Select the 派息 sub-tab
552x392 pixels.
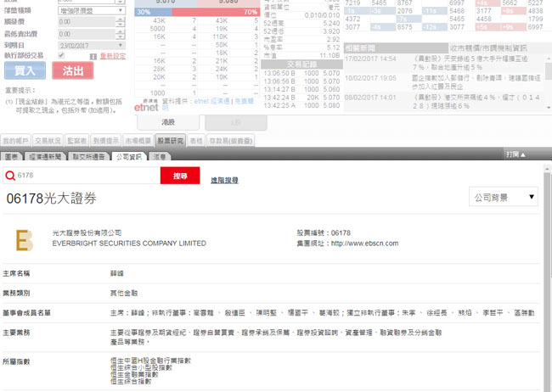(x=160, y=157)
